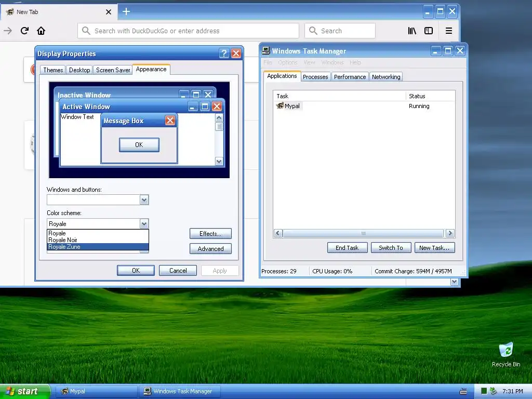
Task: Click the browser Search box
Action: tap(340, 31)
